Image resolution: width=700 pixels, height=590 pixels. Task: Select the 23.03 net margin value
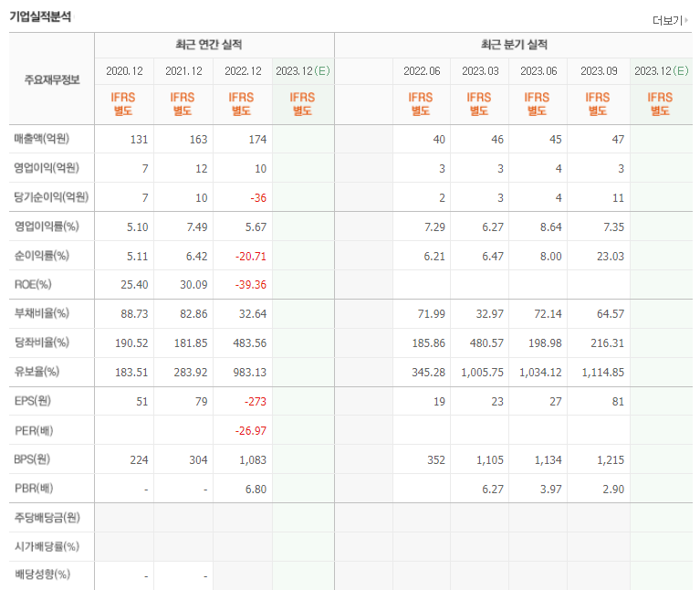point(611,257)
